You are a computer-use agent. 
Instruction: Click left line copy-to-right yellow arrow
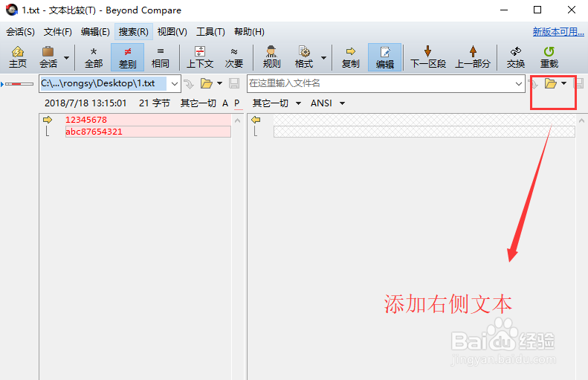48,120
